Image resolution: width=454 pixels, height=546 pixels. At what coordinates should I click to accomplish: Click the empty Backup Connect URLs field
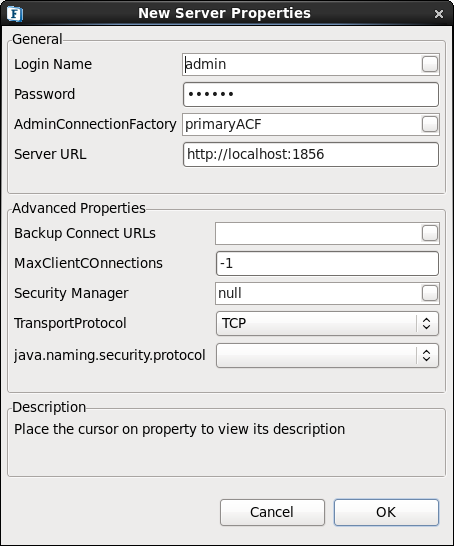(x=318, y=233)
